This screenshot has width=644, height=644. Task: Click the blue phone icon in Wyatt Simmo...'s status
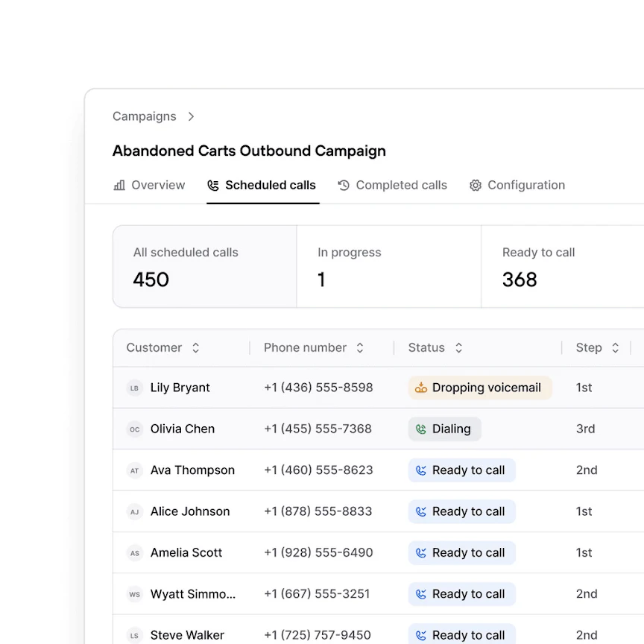[421, 594]
